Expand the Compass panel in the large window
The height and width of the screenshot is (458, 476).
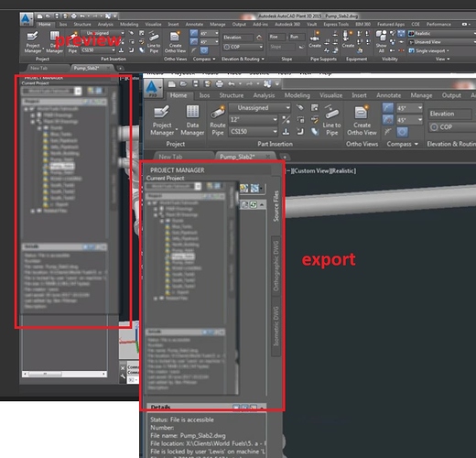tap(403, 144)
